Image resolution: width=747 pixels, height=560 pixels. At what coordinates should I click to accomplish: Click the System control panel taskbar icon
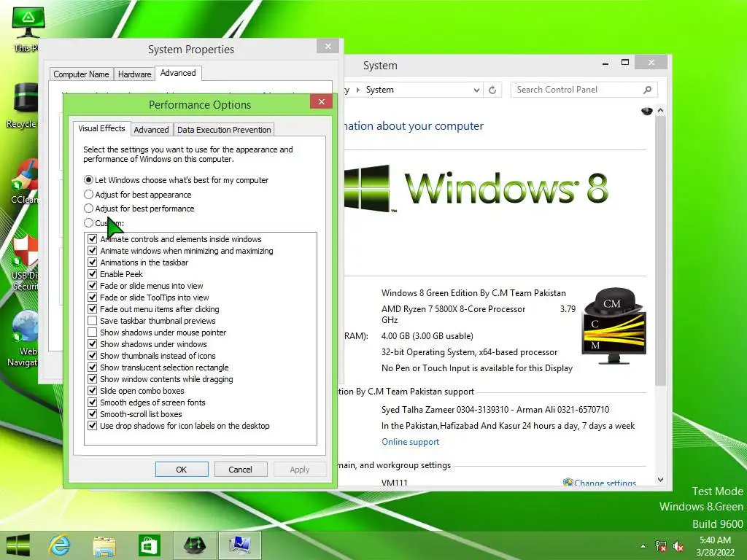tap(239, 545)
